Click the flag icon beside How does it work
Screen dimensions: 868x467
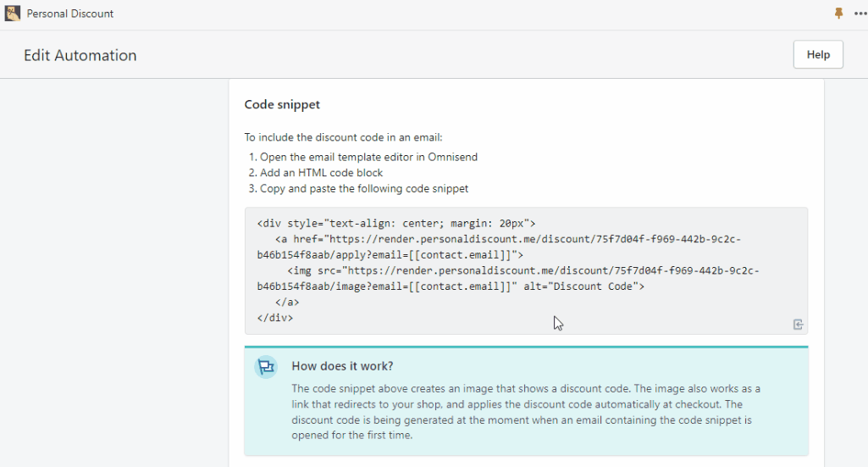point(266,367)
